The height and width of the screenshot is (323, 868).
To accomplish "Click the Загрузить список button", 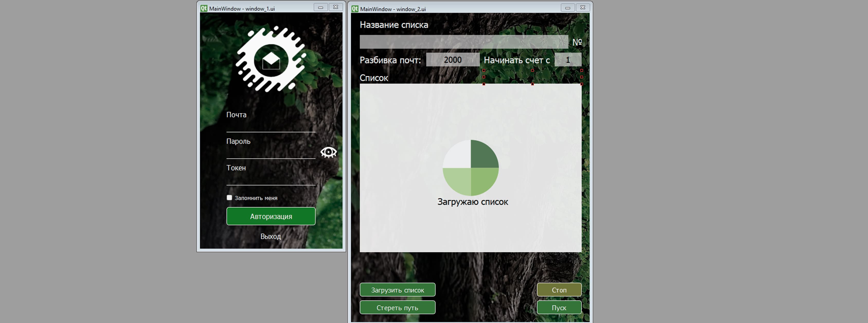I will [x=398, y=290].
